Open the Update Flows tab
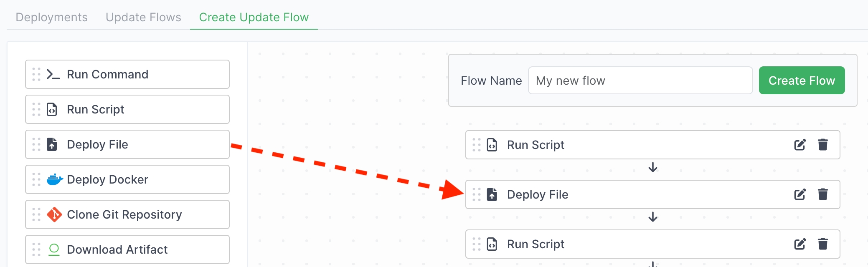The height and width of the screenshot is (267, 868). 143,17
